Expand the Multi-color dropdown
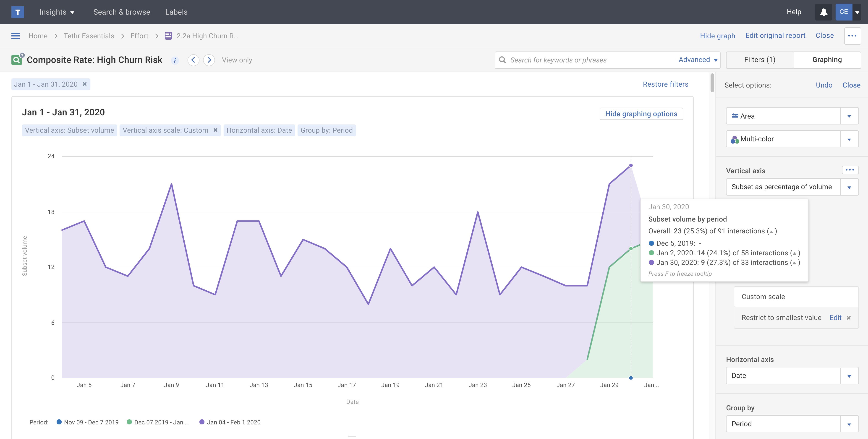The height and width of the screenshot is (439, 868). tap(849, 139)
